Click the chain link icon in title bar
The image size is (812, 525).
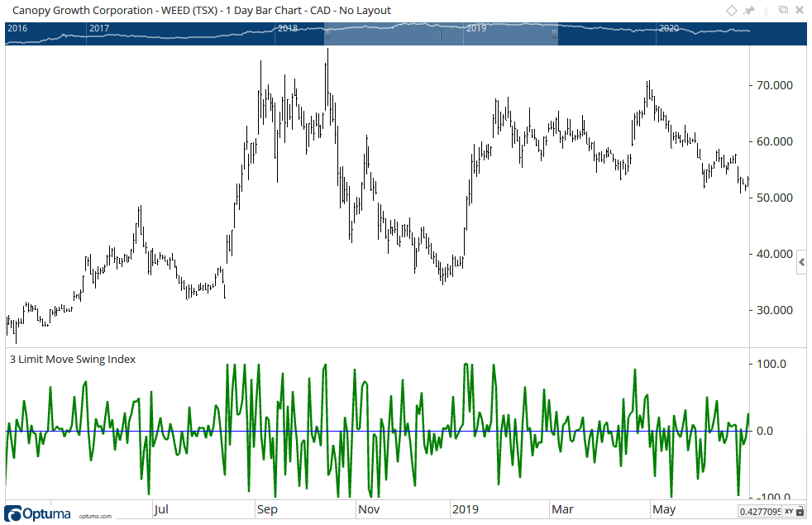[767, 11]
